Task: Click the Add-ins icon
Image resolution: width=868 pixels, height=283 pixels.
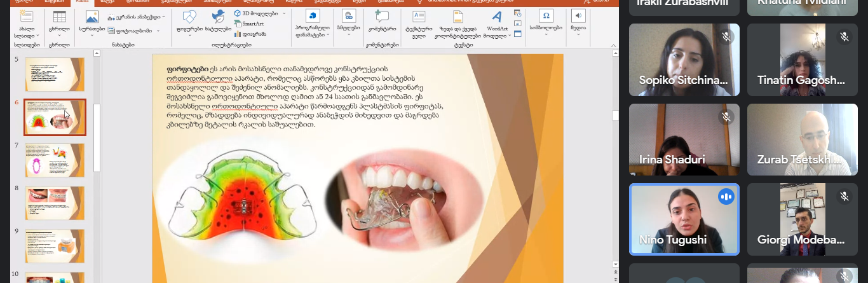Action: [313, 15]
